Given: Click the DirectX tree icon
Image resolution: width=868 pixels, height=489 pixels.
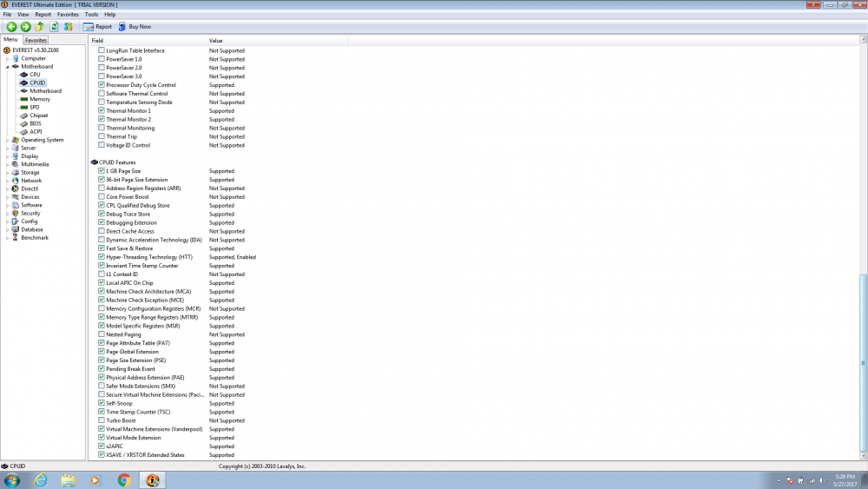Looking at the screenshot, I should click(16, 188).
